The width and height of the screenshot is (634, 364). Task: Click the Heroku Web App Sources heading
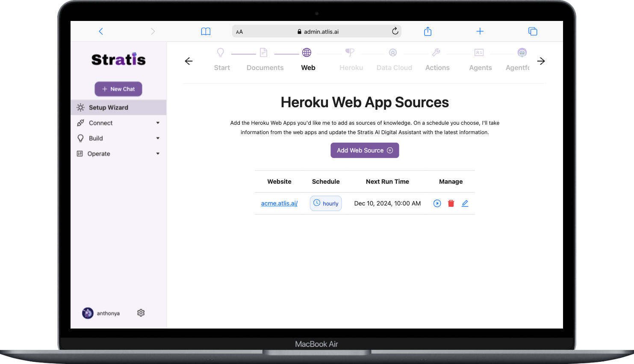[x=365, y=103]
